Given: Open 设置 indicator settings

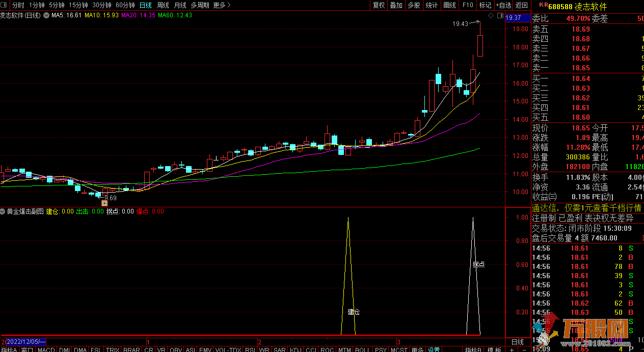Looking at the screenshot, I should [x=434, y=349].
